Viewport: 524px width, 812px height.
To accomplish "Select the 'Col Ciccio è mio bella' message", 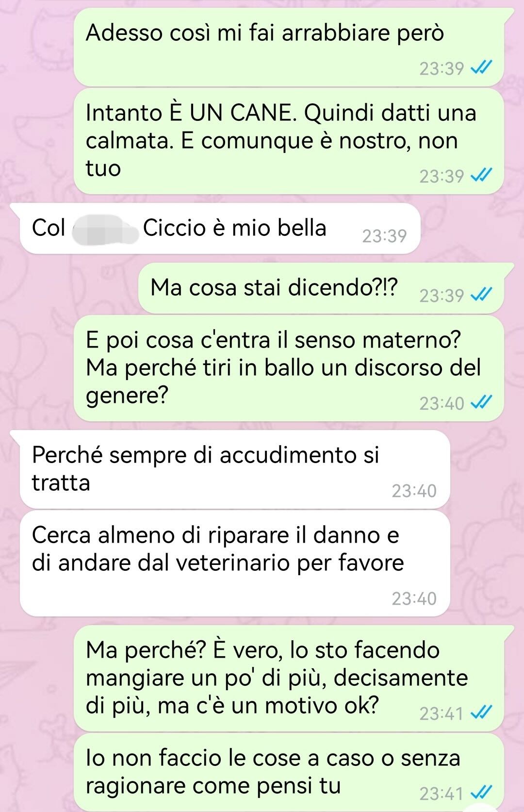I will point(220,229).
